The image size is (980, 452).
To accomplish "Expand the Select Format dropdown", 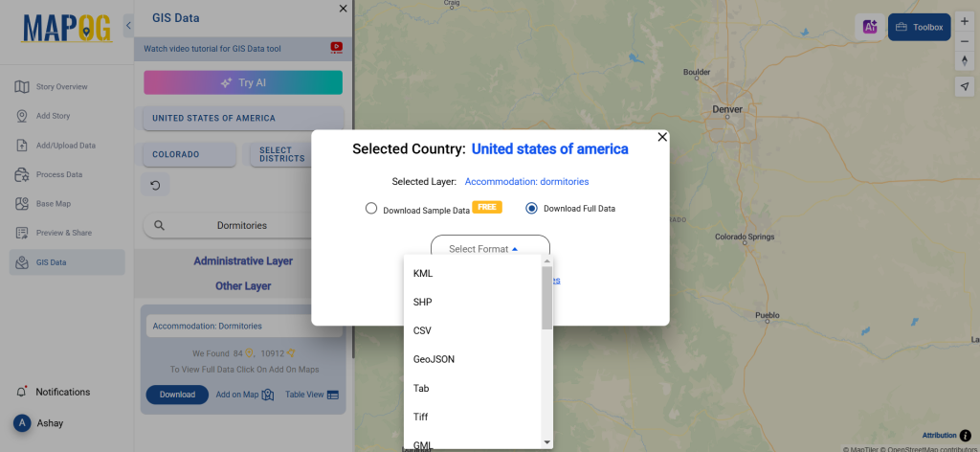I will (490, 249).
